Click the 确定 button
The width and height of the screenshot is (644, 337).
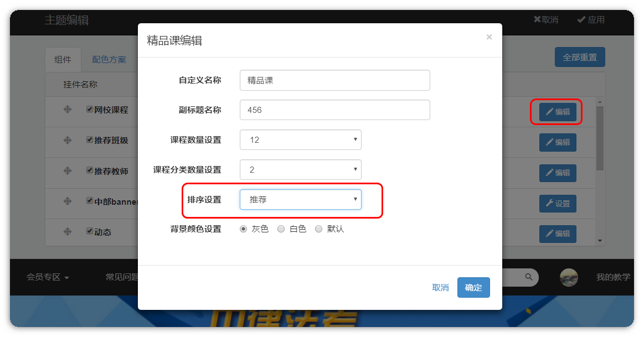coord(473,288)
